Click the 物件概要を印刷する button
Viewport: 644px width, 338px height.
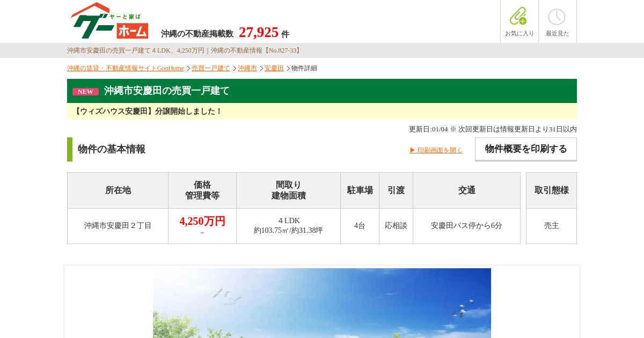(526, 149)
